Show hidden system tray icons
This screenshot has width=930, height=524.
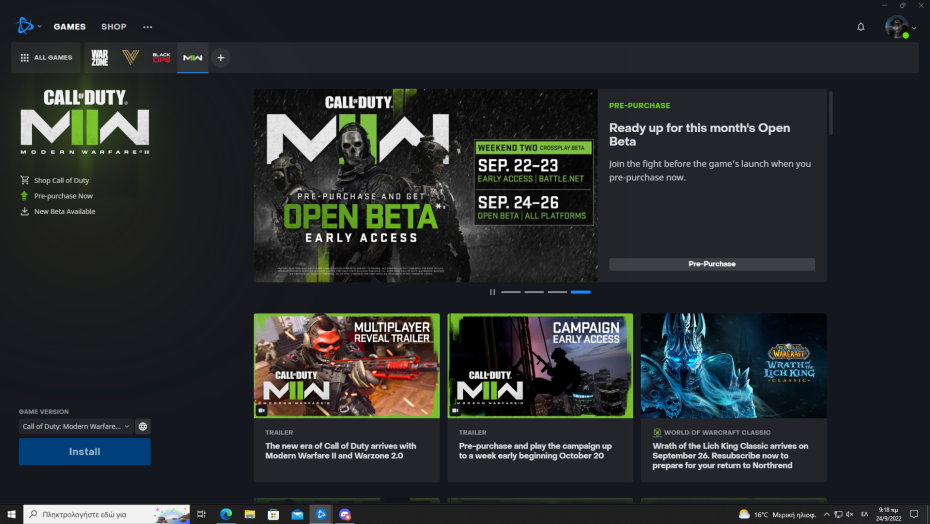826,515
